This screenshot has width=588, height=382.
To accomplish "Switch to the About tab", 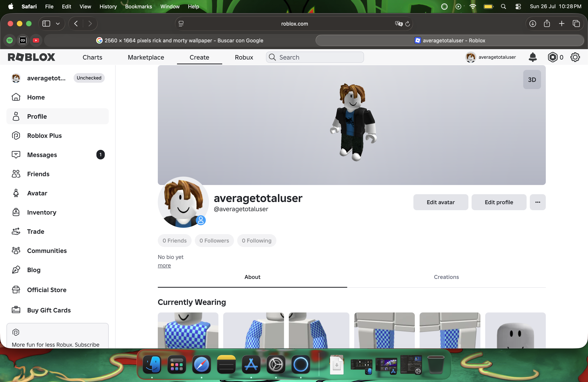I will point(252,277).
